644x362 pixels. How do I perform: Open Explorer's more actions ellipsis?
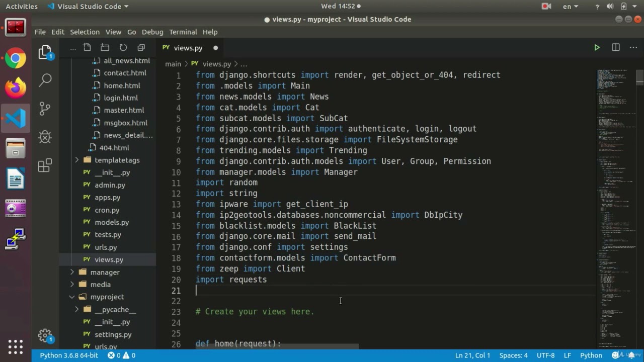73,48
